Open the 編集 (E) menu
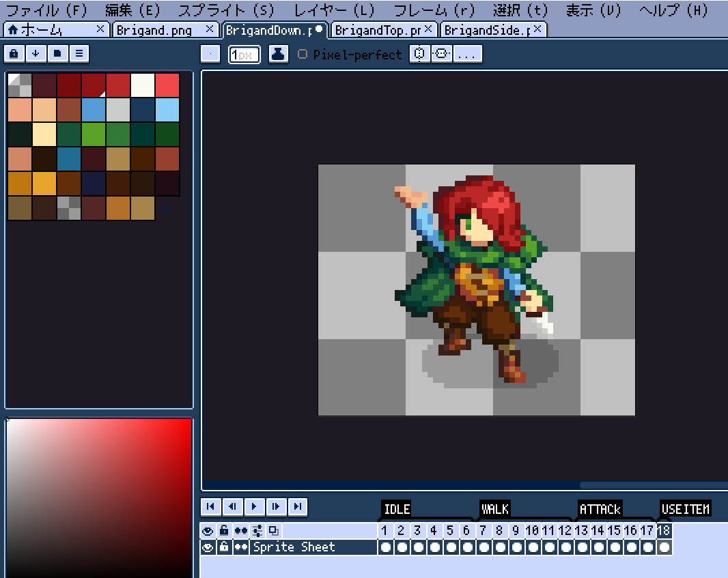This screenshot has height=578, width=728. click(x=132, y=10)
